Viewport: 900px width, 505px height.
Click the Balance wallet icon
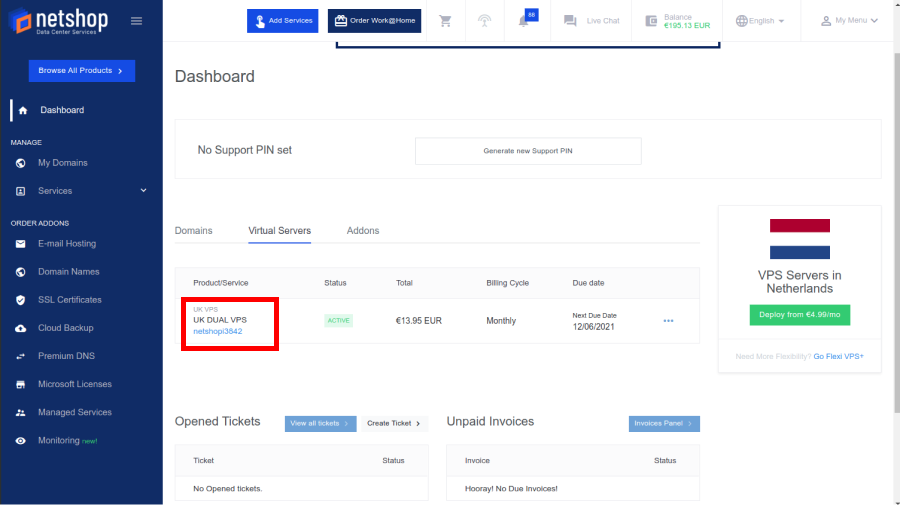click(651, 21)
